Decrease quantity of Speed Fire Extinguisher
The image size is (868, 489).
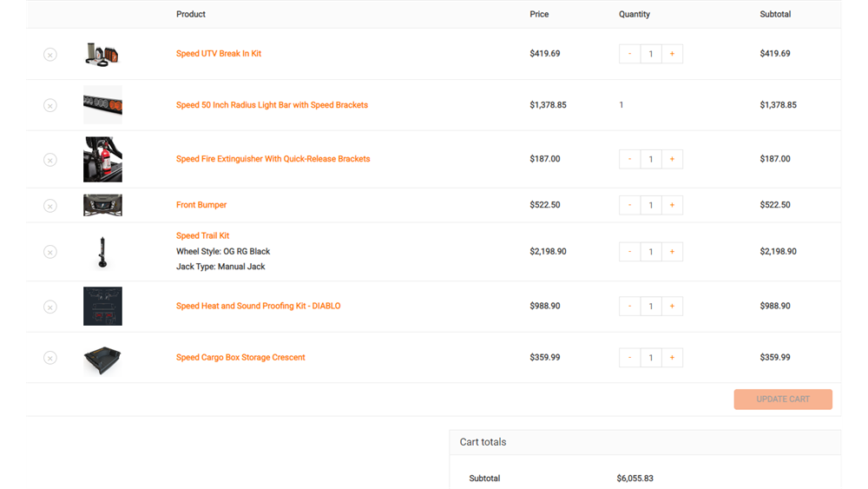pos(630,160)
